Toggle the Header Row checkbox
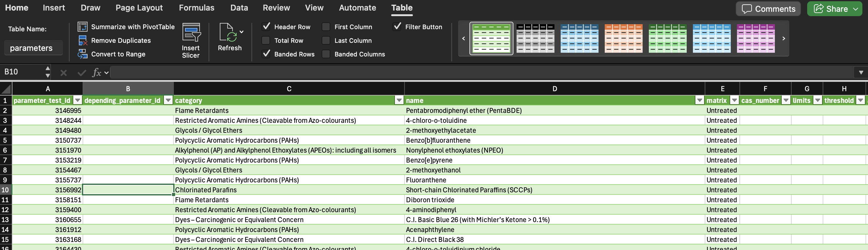 coord(266,26)
